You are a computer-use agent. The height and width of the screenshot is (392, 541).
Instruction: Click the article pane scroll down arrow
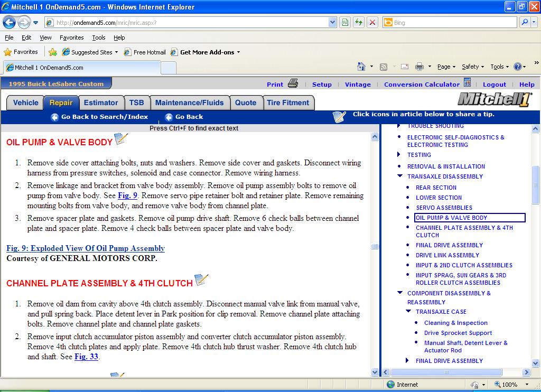[375, 372]
